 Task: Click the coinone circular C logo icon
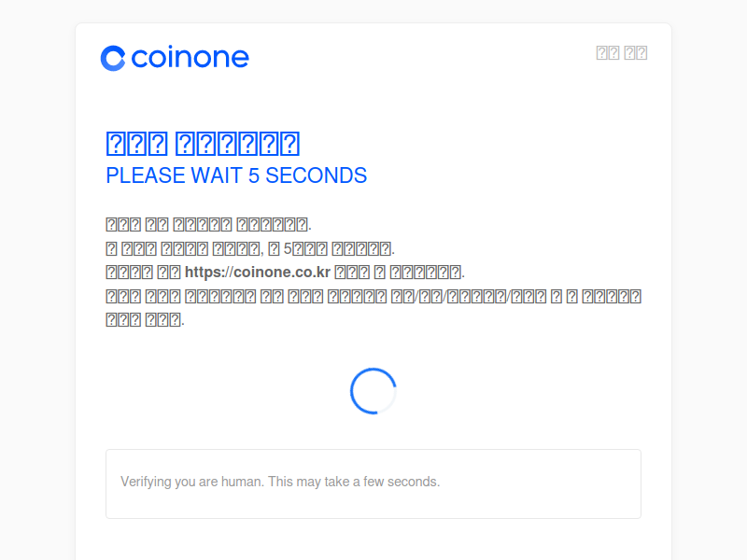(x=113, y=58)
